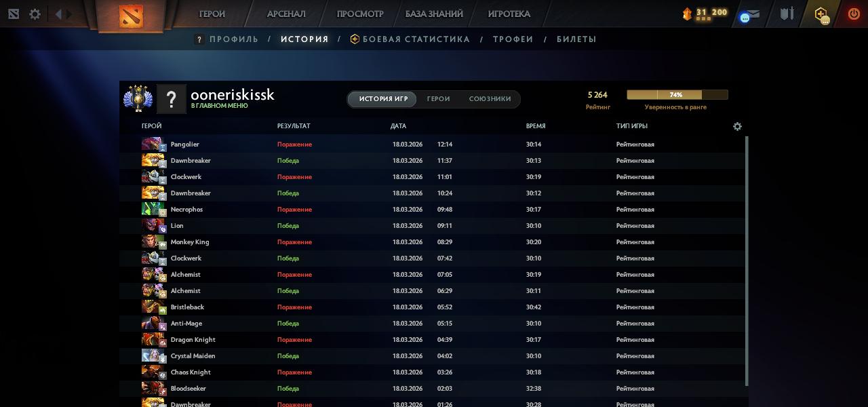Open the Арсенал top menu
This screenshot has height=407, width=868.
pos(286,14)
